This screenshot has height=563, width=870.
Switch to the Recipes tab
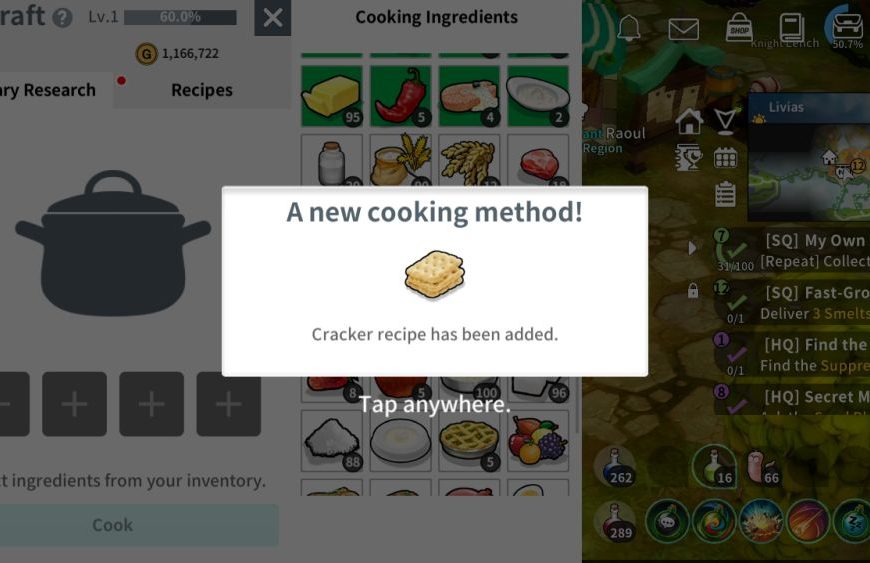(x=202, y=90)
